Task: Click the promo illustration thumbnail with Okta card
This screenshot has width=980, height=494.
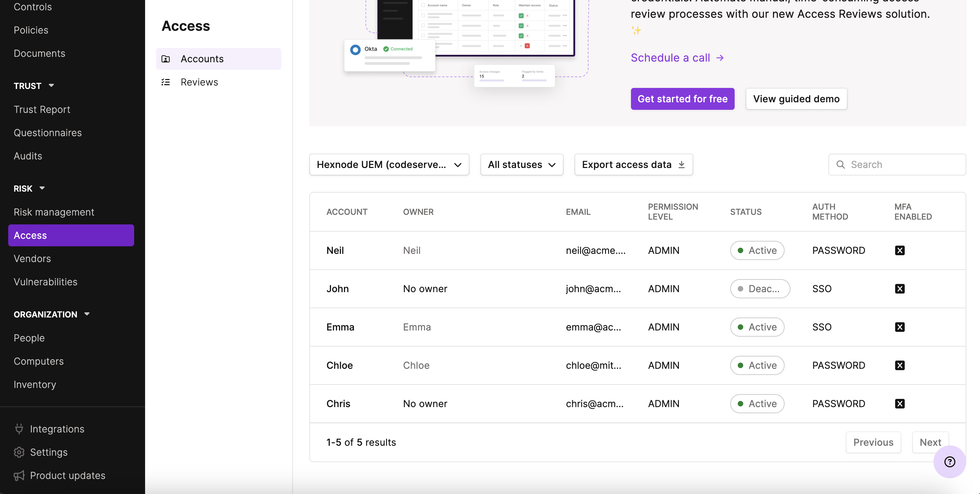Action: click(466, 43)
